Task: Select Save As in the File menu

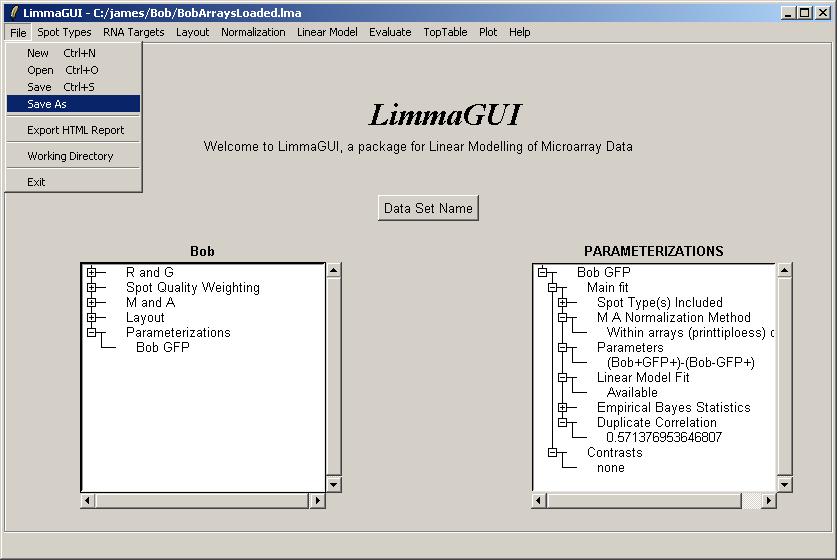Action: 47,104
